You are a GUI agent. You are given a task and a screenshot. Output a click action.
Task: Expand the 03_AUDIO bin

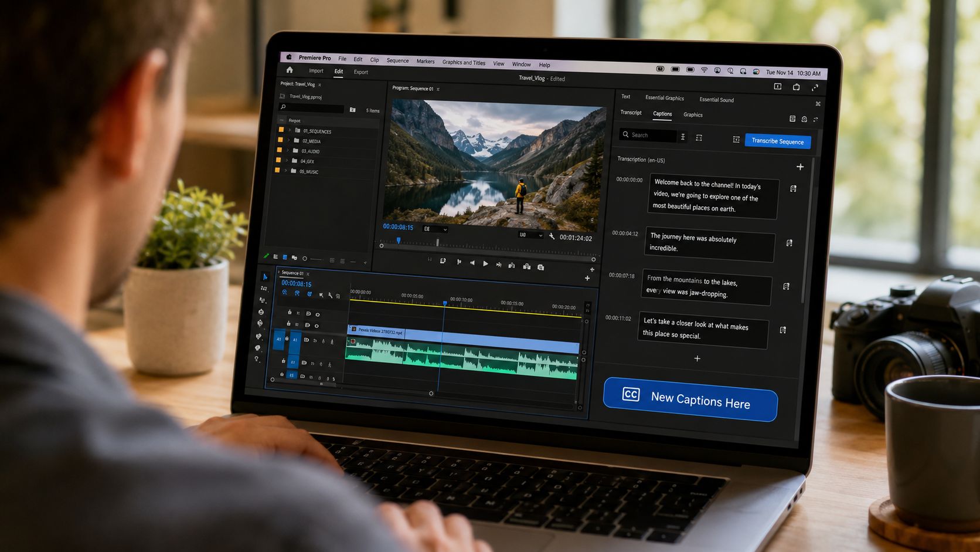(287, 150)
